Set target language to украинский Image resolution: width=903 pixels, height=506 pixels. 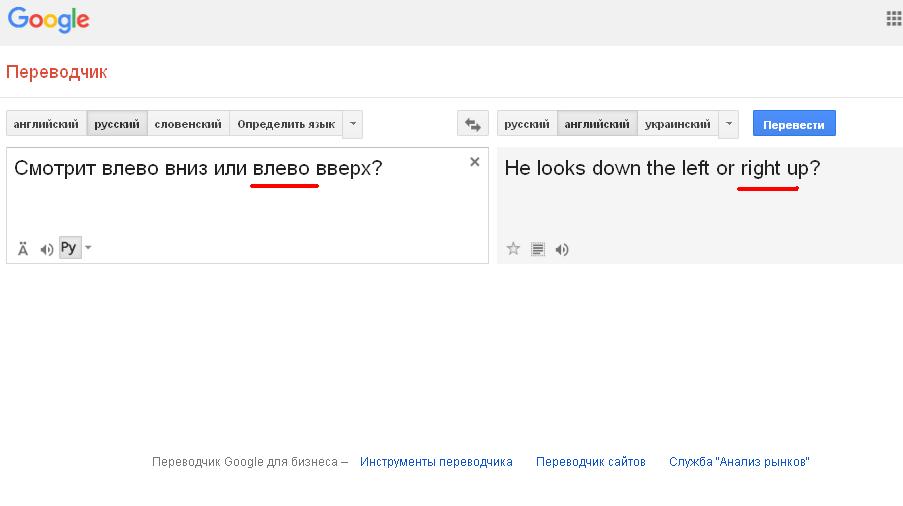tap(677, 124)
